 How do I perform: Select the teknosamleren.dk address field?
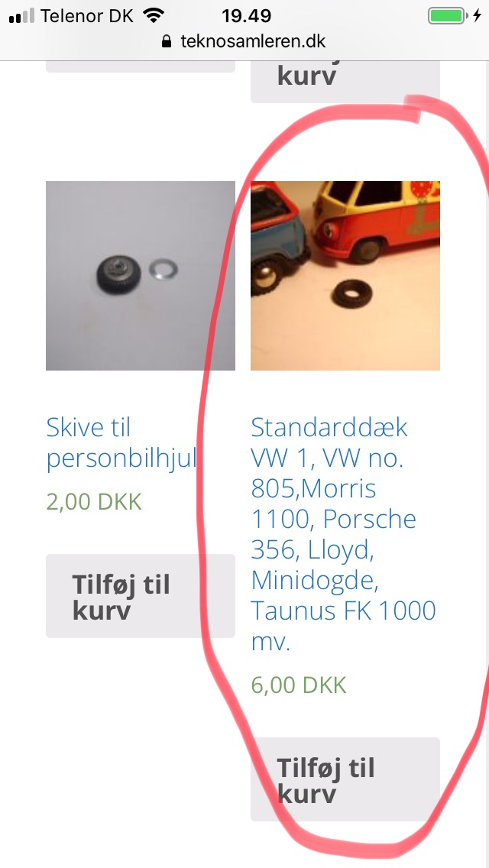coord(244,41)
